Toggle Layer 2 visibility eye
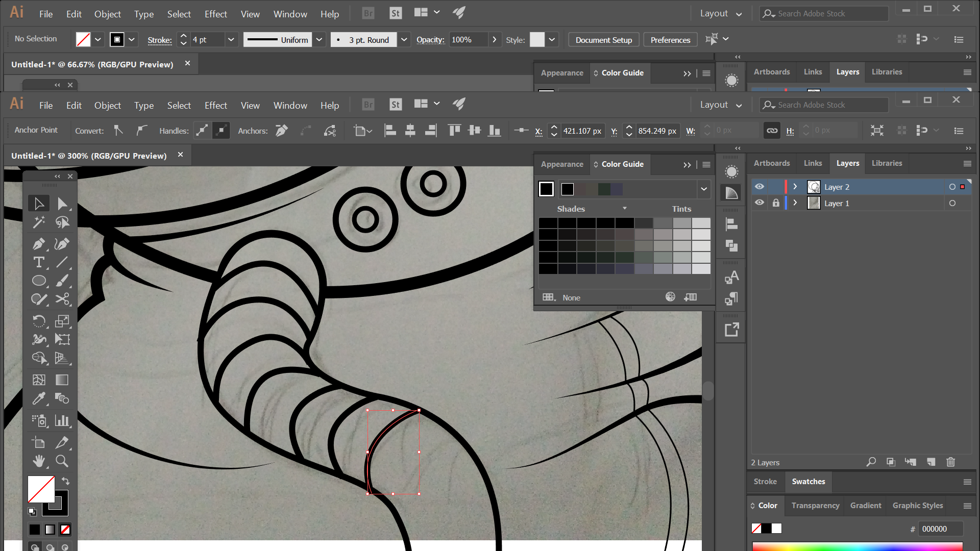The image size is (980, 551). pos(759,187)
